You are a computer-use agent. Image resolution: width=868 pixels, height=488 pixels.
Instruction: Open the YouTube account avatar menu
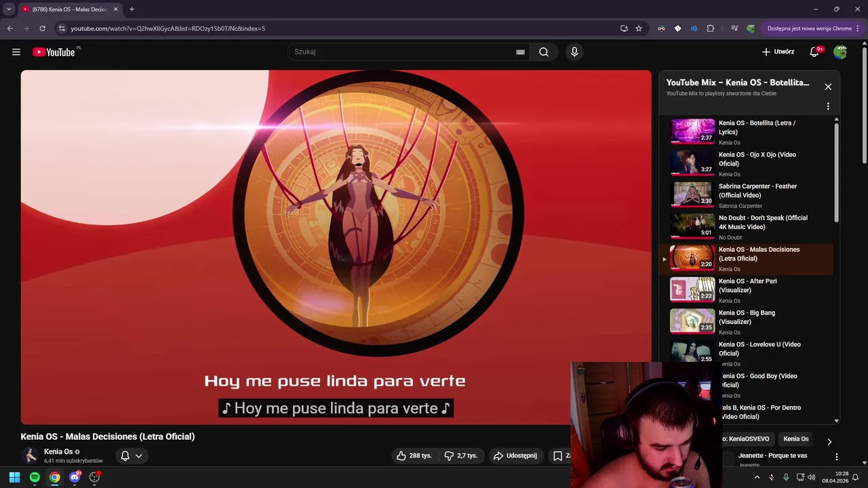click(840, 52)
